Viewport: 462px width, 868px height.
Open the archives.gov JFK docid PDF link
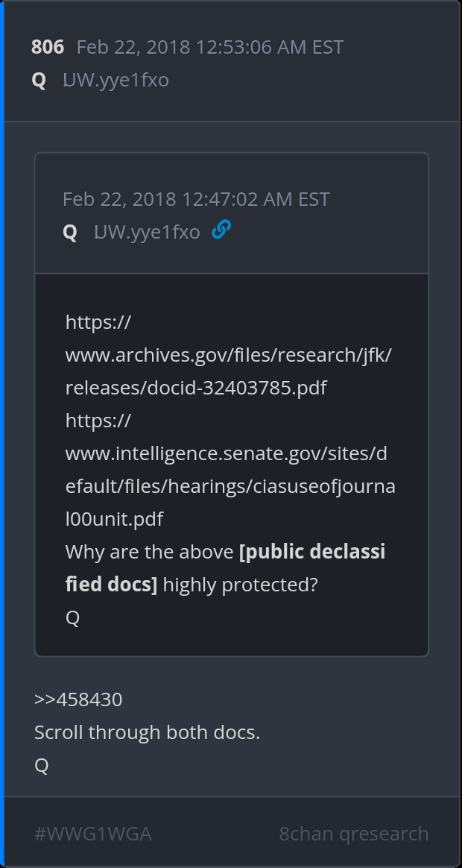point(228,355)
